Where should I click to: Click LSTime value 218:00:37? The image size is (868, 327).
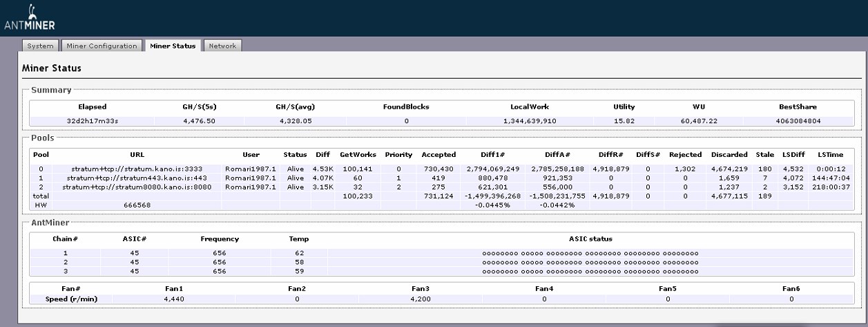[x=829, y=187]
